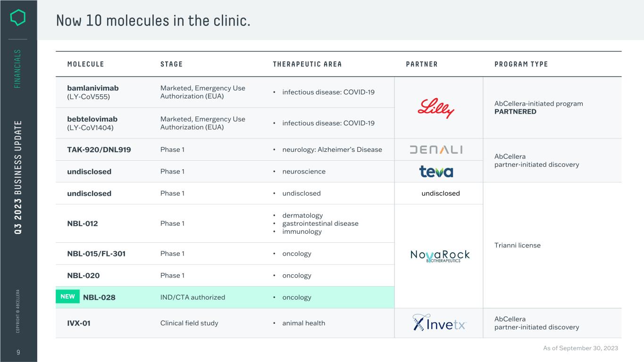Select the bebtelovimab molecule name

(92, 119)
